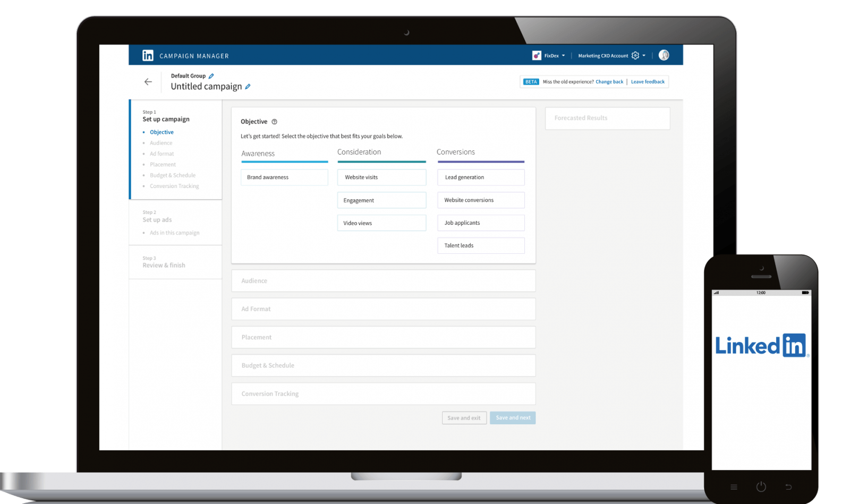Click the Change back link

[x=609, y=82]
